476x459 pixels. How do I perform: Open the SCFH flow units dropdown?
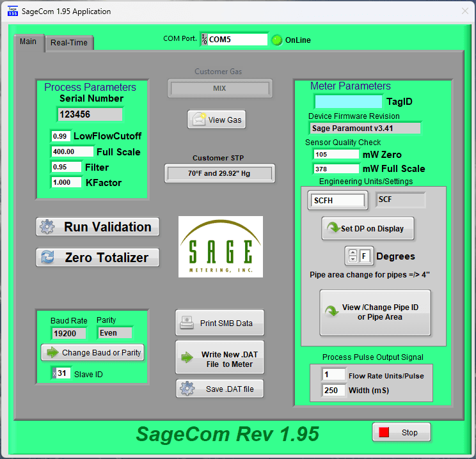(338, 201)
